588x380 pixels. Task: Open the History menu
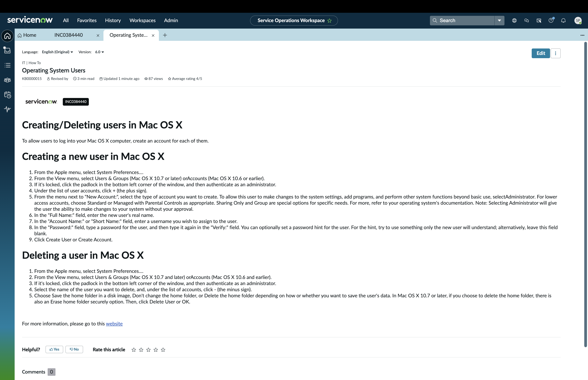coord(113,20)
